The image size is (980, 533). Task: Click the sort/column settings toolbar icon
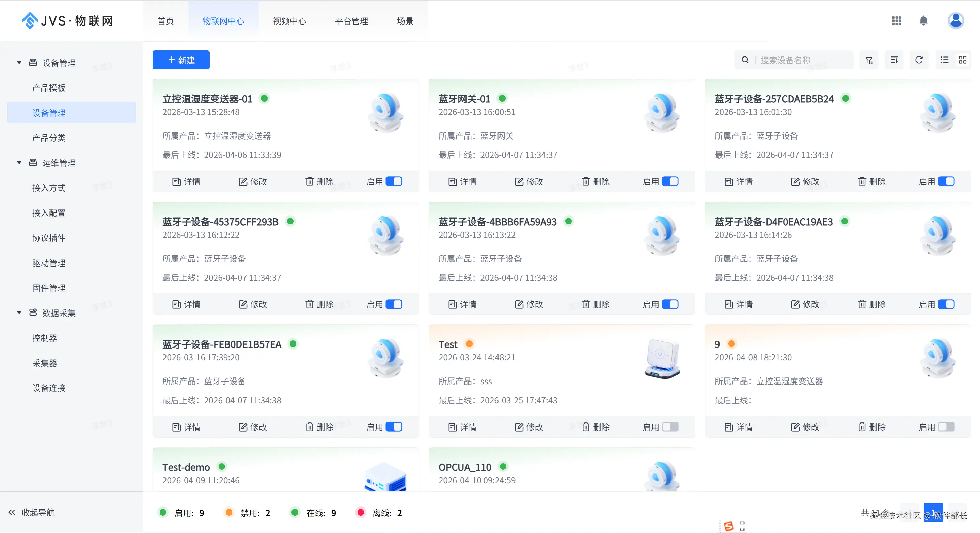pyautogui.click(x=894, y=60)
